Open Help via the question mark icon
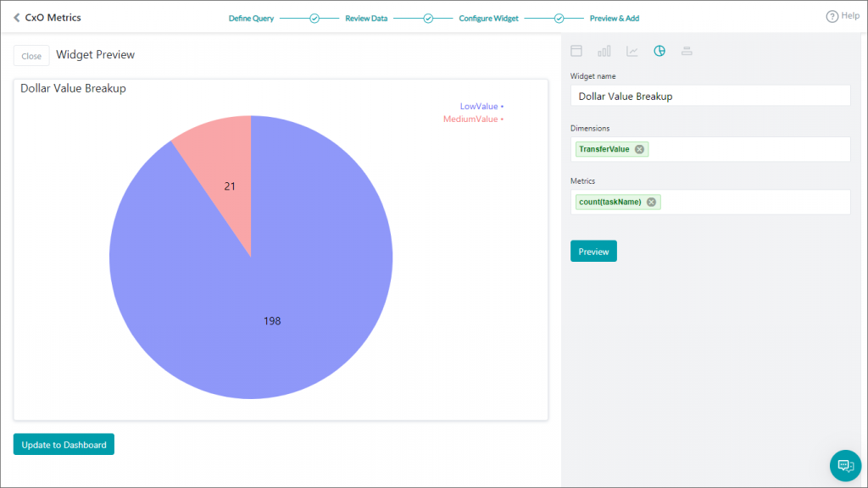868x488 pixels. point(832,15)
